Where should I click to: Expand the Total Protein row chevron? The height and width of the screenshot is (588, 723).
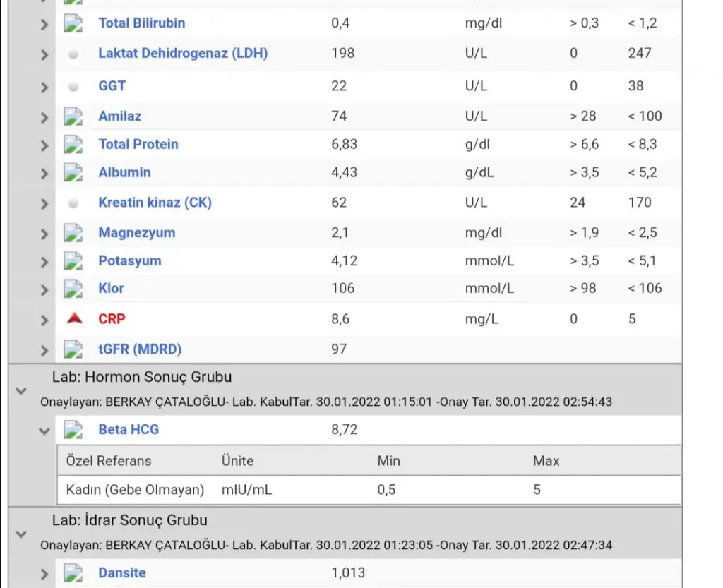44,145
